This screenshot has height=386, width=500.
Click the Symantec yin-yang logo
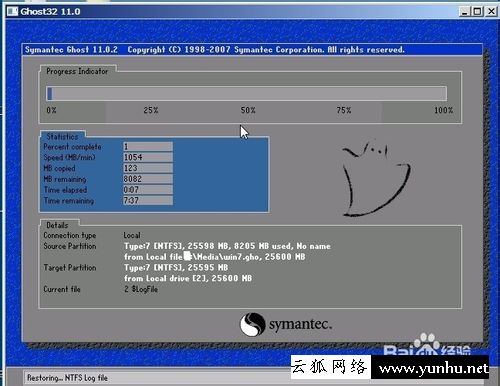(x=253, y=324)
